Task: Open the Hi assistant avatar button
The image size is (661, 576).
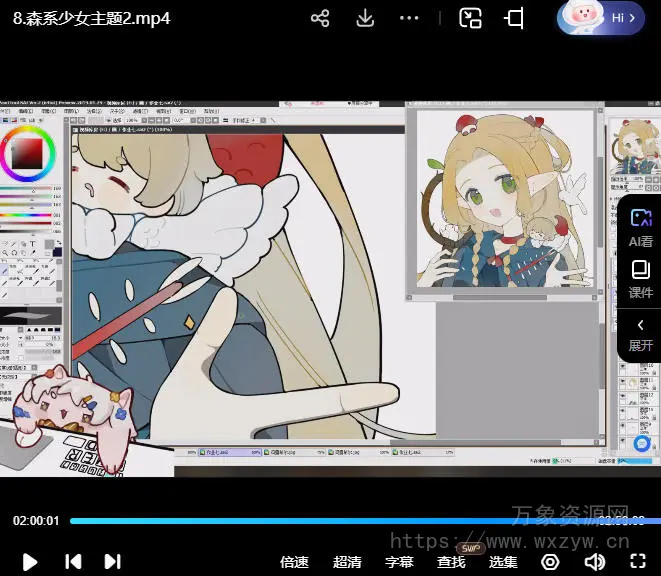Action: [600, 18]
